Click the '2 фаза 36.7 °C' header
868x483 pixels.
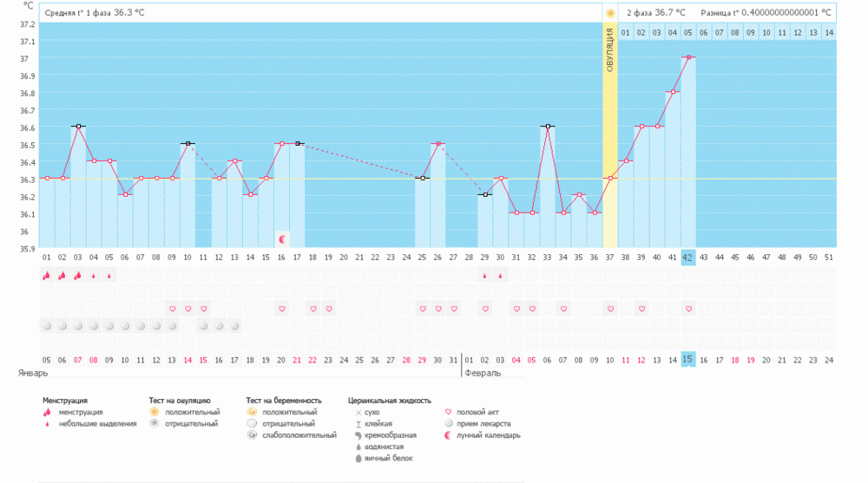(655, 13)
